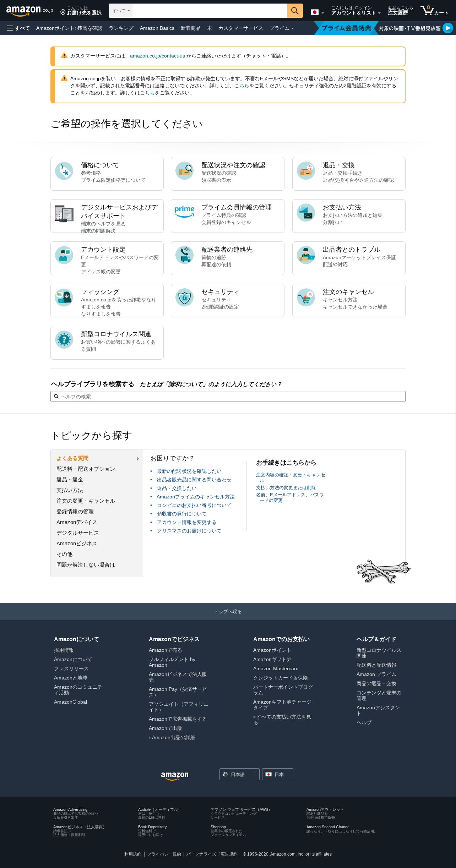Click 支払い方法の変更または削除 link
456x868 pixels.
coord(286,487)
